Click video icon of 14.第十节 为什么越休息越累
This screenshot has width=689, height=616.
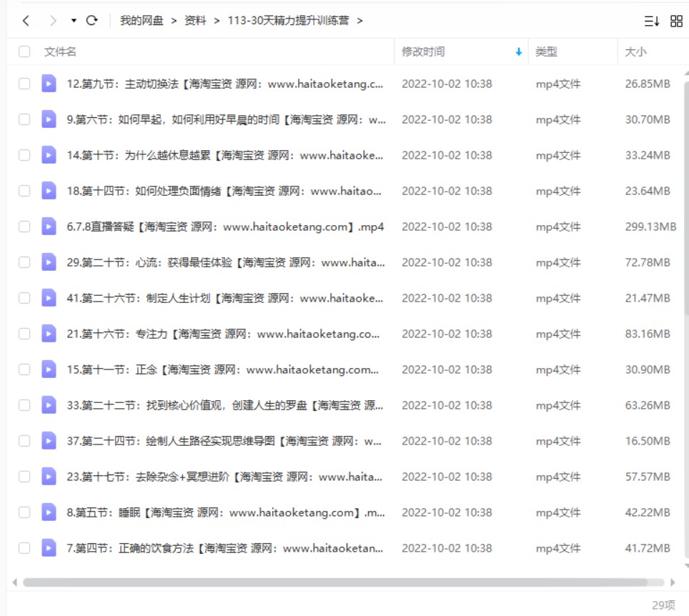(x=49, y=155)
